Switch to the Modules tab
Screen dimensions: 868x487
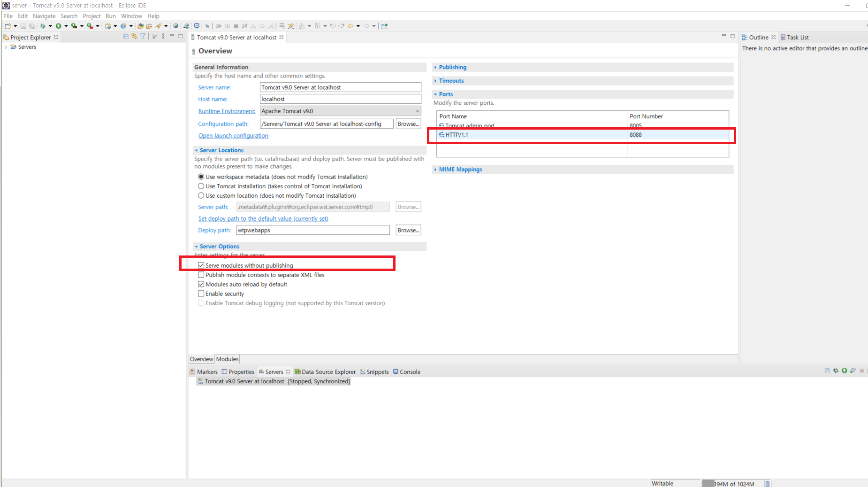click(227, 359)
